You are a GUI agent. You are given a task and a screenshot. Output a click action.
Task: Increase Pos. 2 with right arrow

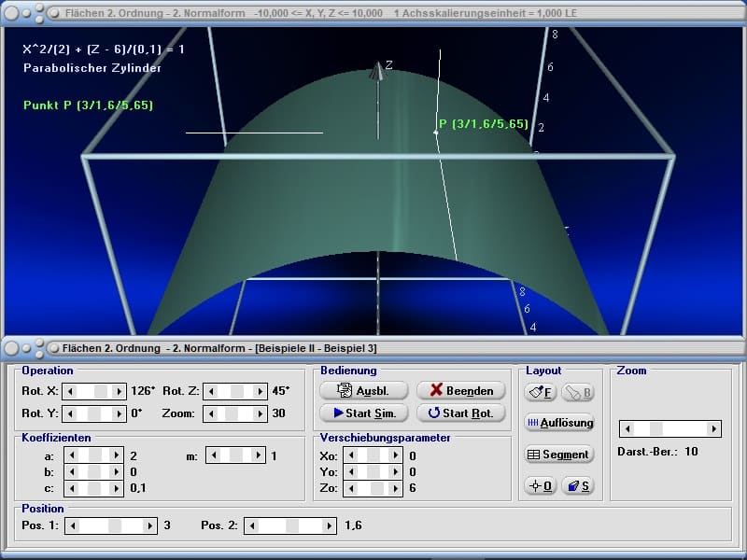click(330, 525)
